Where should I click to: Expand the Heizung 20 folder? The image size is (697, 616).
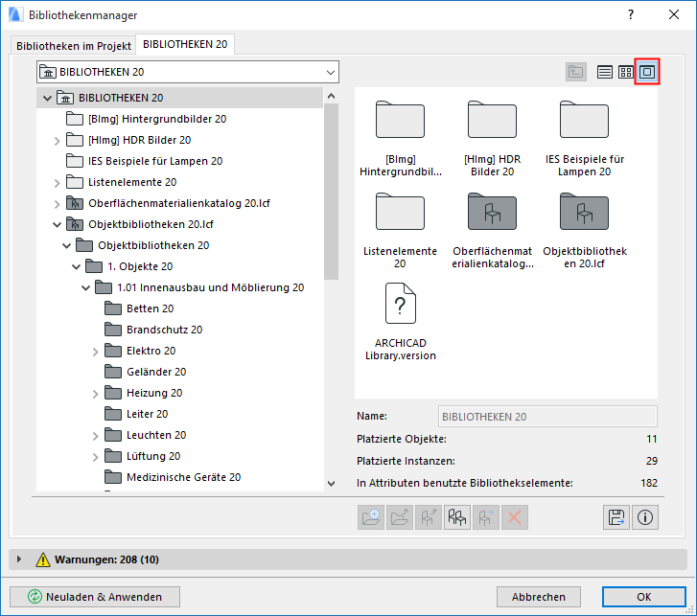tap(95, 394)
